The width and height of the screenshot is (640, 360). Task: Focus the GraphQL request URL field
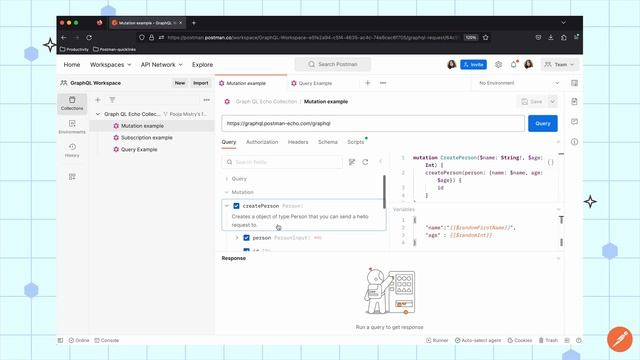coord(373,123)
